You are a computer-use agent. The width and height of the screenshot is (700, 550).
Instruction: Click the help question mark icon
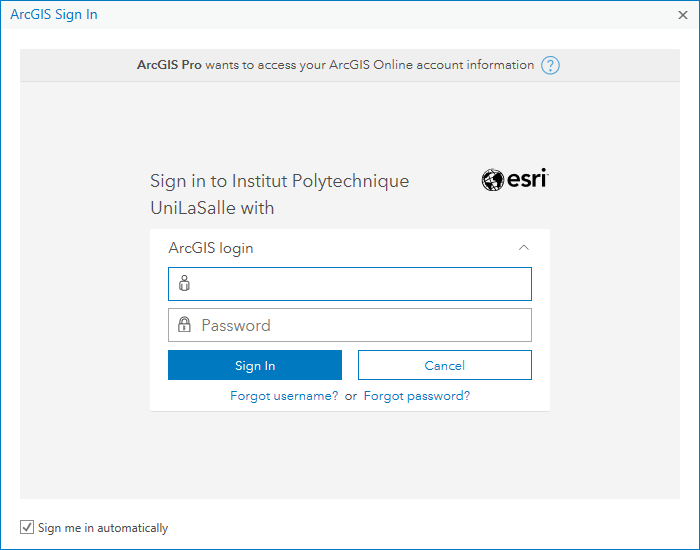550,65
